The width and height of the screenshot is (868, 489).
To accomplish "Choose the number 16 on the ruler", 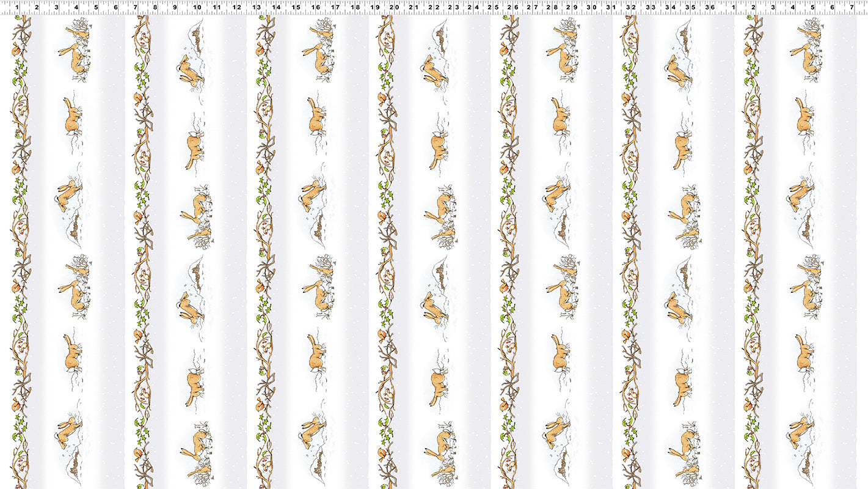I will point(315,8).
